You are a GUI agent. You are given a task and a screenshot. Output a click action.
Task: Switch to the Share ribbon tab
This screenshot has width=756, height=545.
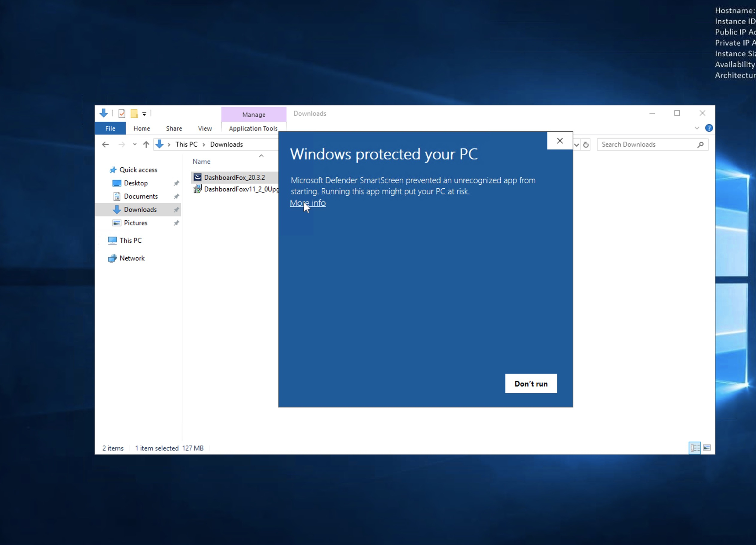click(x=174, y=128)
